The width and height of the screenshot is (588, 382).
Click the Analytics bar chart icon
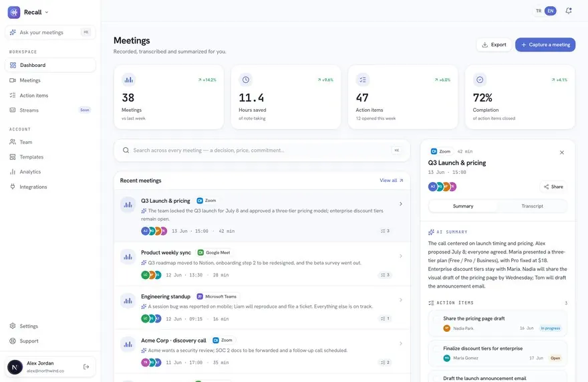(x=13, y=172)
